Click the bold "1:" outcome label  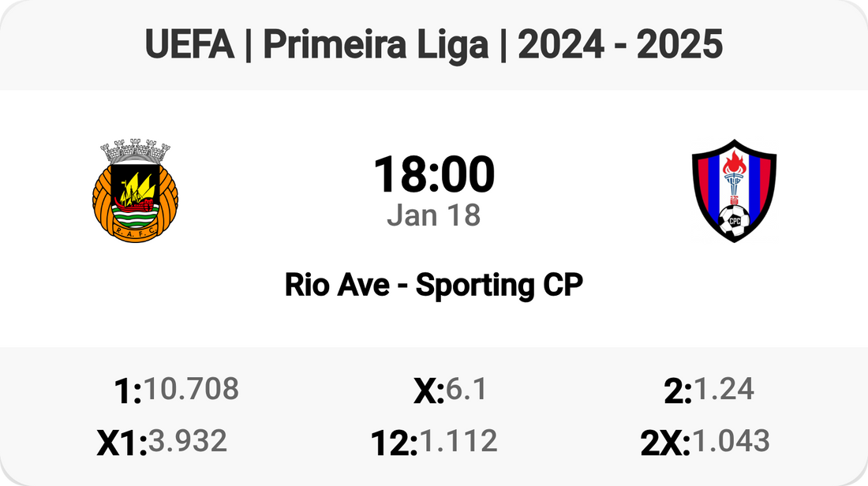click(x=128, y=391)
